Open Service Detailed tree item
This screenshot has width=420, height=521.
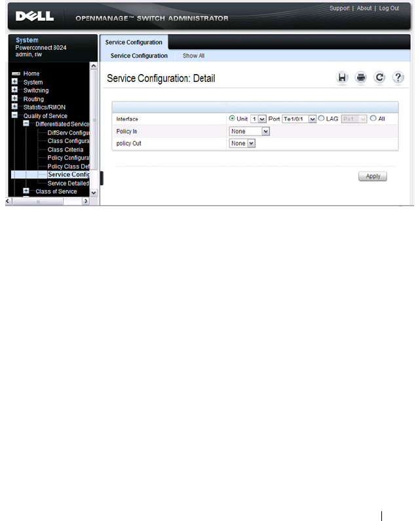[x=68, y=183]
